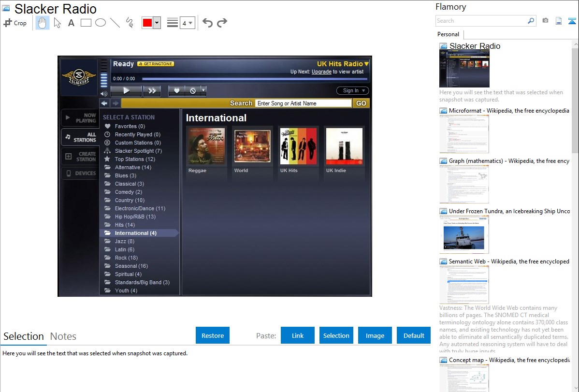Skip to next track in Slacker
Viewport: 579px width, 392px height.
[x=152, y=90]
